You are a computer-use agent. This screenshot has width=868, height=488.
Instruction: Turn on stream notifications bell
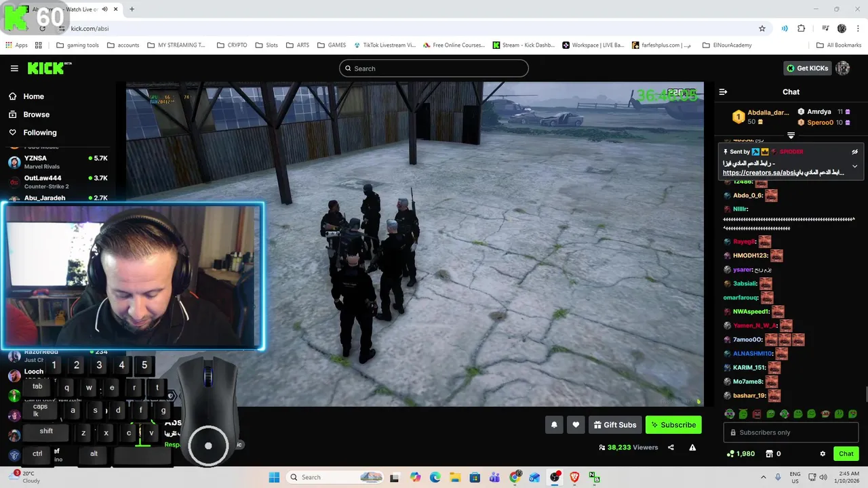(x=554, y=425)
